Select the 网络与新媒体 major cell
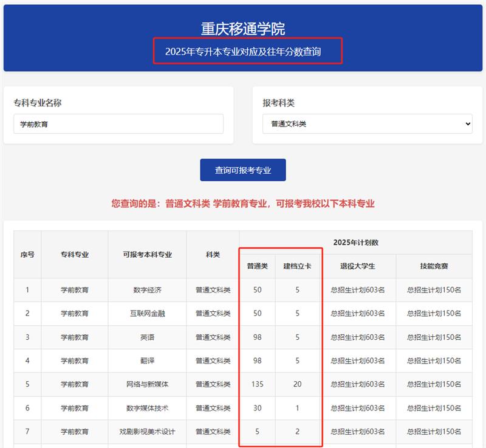Screen dimensions: 486x448 (147, 384)
